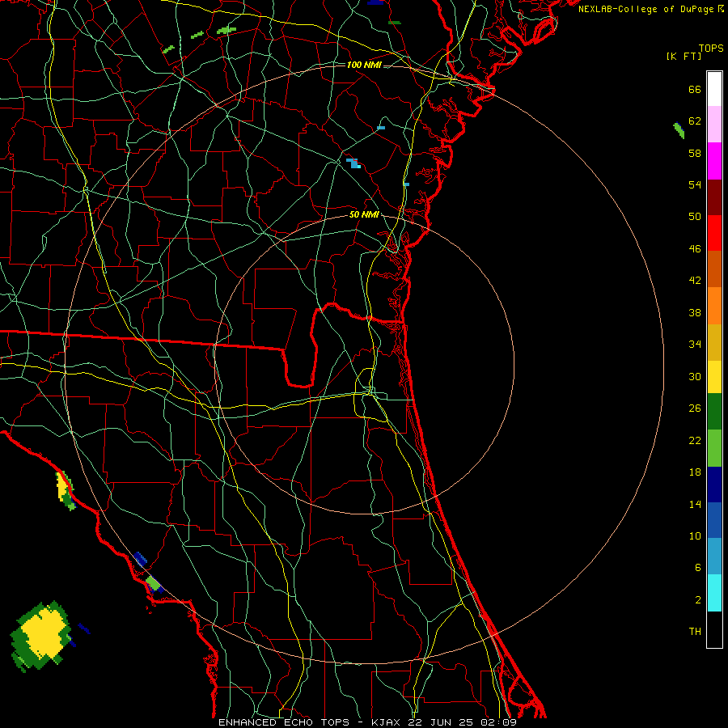The width and height of the screenshot is (728, 728).
Task: Click the "TOPS" legend title
Action: pyautogui.click(x=711, y=49)
